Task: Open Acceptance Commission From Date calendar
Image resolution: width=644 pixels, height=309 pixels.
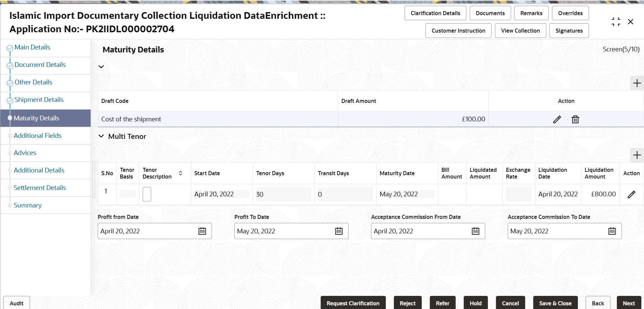Action: pyautogui.click(x=475, y=231)
